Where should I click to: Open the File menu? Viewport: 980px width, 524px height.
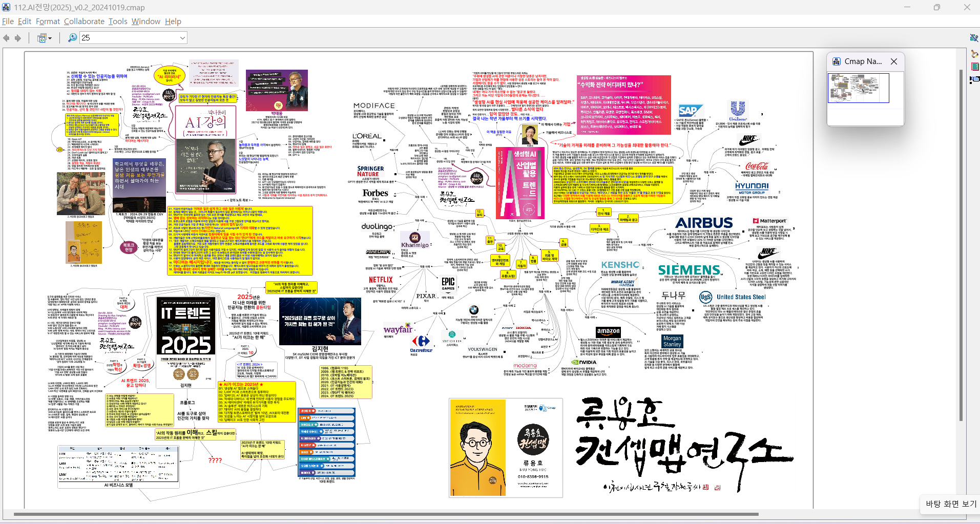point(8,22)
